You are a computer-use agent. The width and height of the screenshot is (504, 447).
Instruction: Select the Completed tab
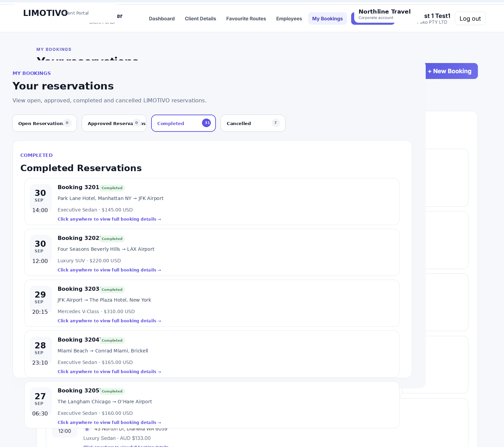coord(183,123)
